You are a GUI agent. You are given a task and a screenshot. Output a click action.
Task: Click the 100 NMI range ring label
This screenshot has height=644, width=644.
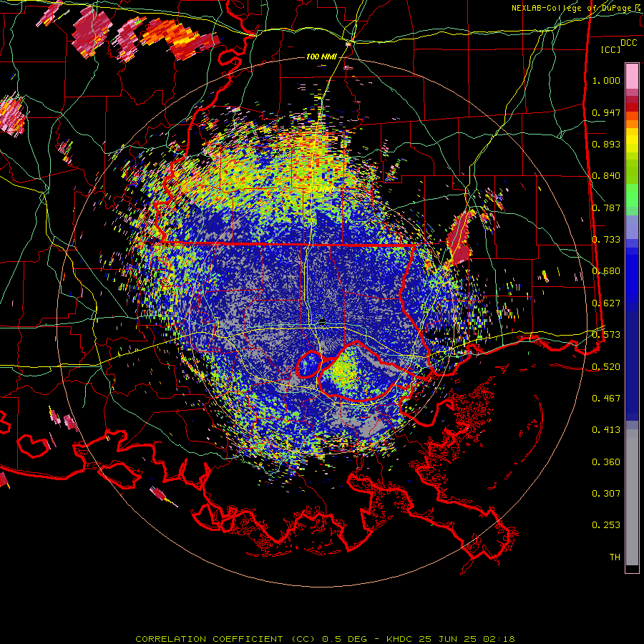(x=321, y=57)
